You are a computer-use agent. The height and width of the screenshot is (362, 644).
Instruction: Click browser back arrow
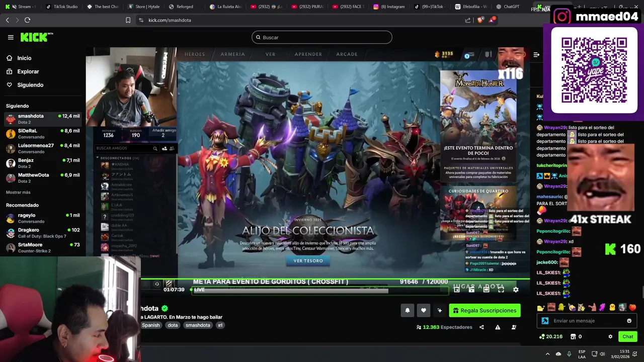[7, 20]
